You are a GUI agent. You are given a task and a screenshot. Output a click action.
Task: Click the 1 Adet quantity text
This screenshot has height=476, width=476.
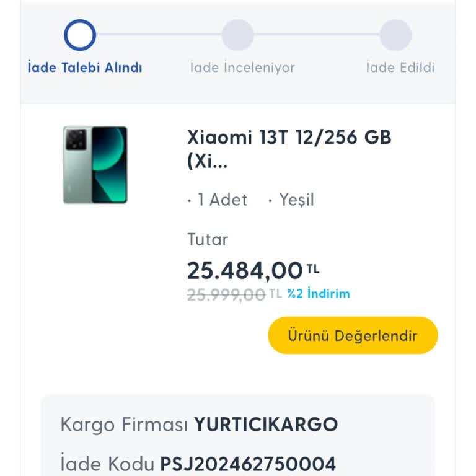221,200
